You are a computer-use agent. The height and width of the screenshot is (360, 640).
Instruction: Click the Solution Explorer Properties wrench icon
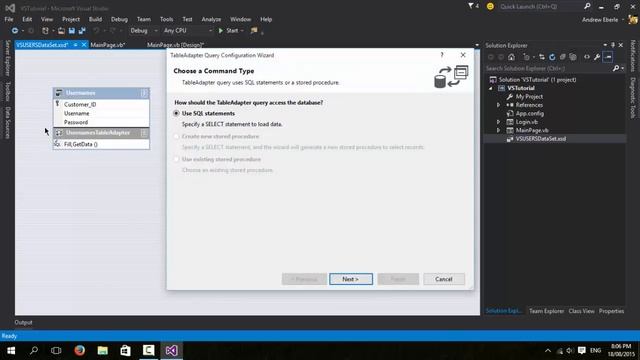coord(597,57)
